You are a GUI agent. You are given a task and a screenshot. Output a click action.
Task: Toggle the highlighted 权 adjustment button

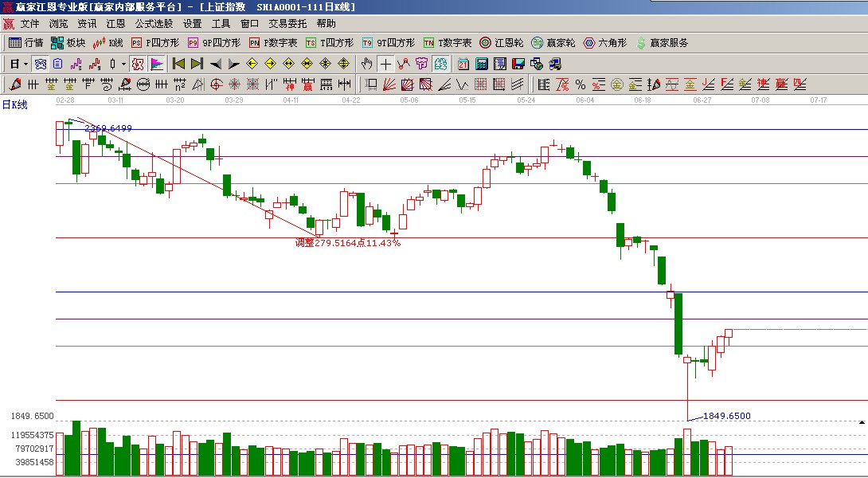pyautogui.click(x=138, y=64)
